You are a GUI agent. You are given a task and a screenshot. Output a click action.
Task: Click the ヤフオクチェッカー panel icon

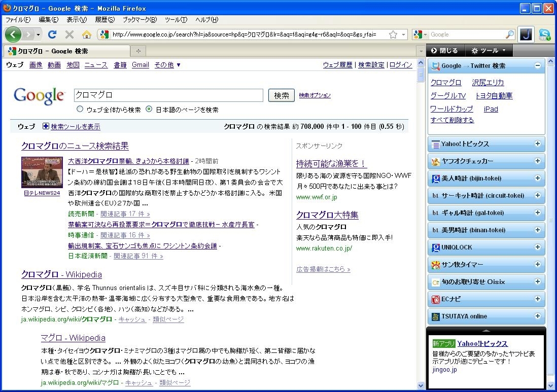point(436,161)
